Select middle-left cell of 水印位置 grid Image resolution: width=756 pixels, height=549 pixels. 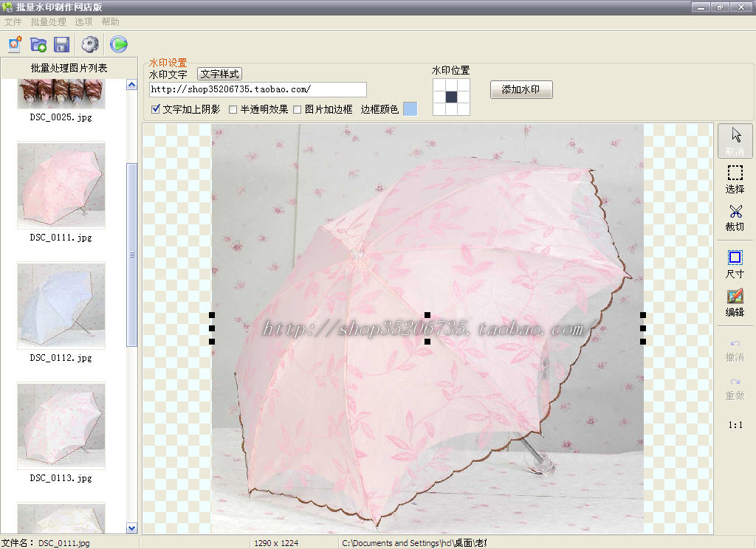pyautogui.click(x=439, y=97)
